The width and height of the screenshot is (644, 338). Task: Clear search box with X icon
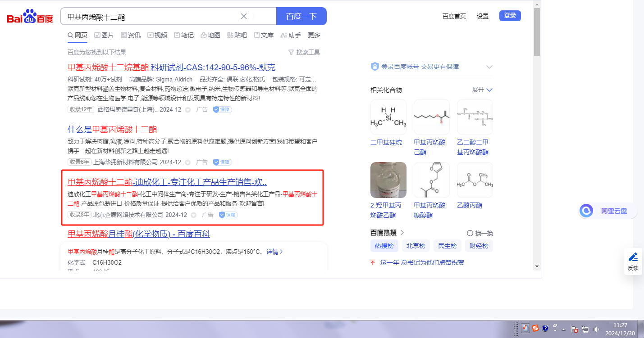pyautogui.click(x=244, y=16)
